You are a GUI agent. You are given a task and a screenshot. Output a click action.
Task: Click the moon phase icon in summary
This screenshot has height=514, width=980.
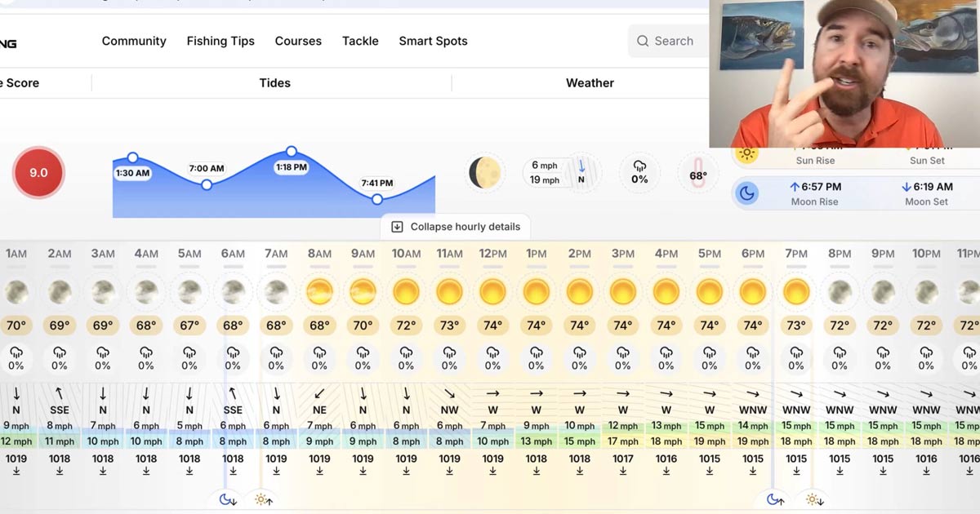coord(485,173)
